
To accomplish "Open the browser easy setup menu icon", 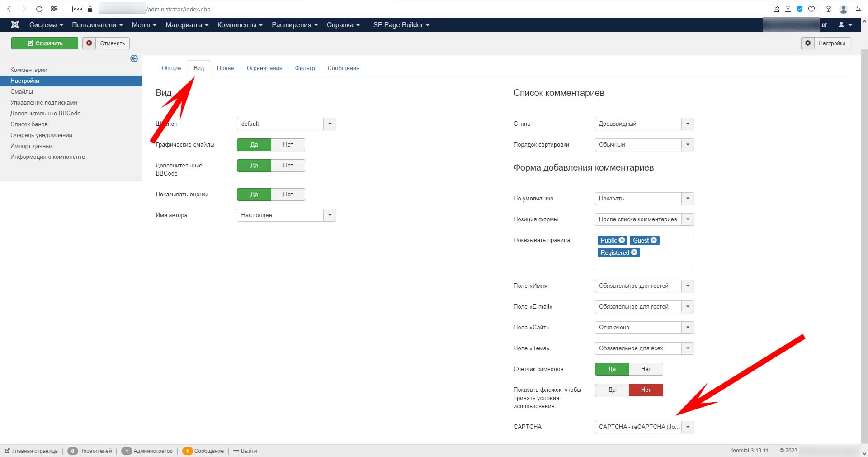I will [x=858, y=9].
